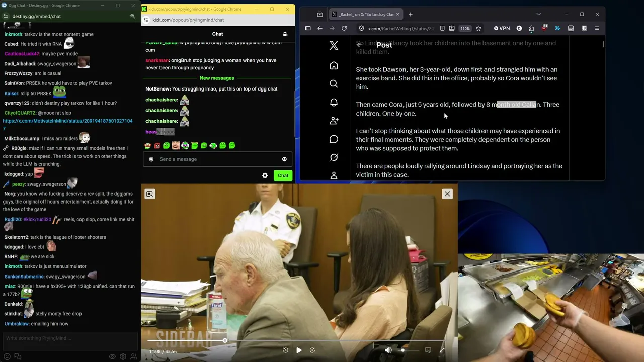Open the dgg emote picker smiley icon

(7, 357)
